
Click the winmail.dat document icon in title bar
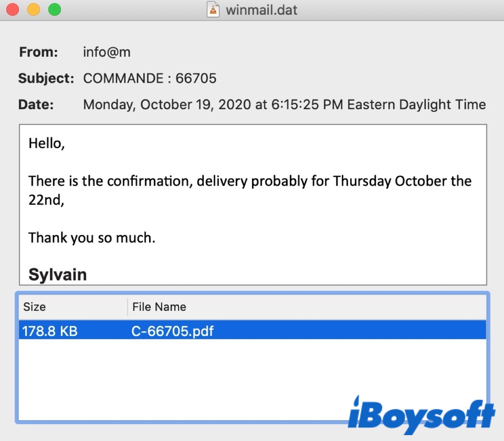pos(213,10)
